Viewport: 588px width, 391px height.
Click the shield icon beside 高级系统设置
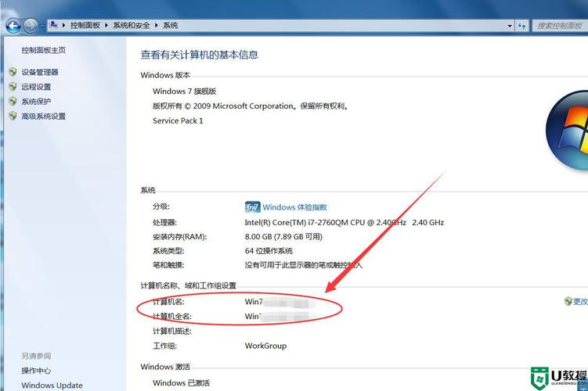coord(13,116)
